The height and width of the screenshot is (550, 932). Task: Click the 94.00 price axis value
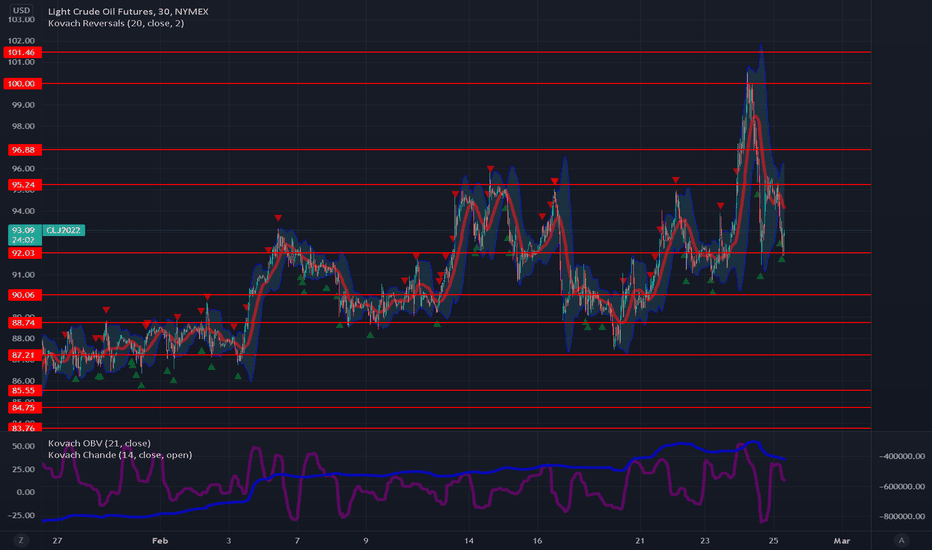(23, 211)
